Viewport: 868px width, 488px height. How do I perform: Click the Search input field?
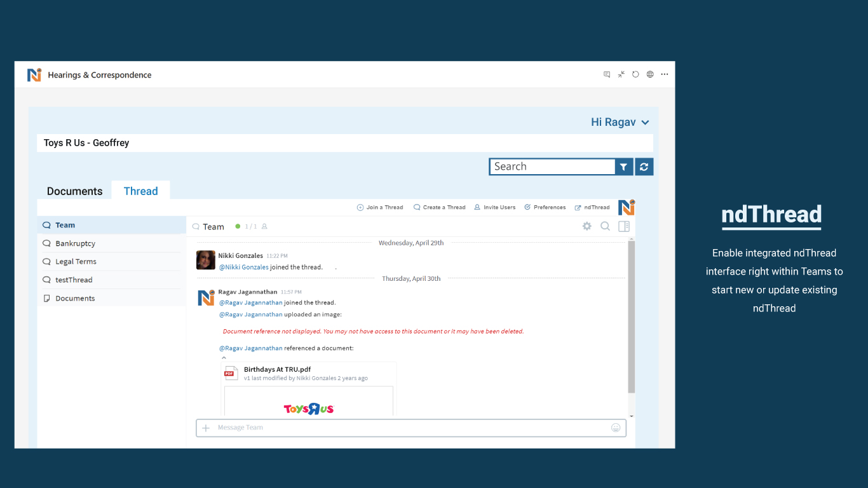pos(552,166)
